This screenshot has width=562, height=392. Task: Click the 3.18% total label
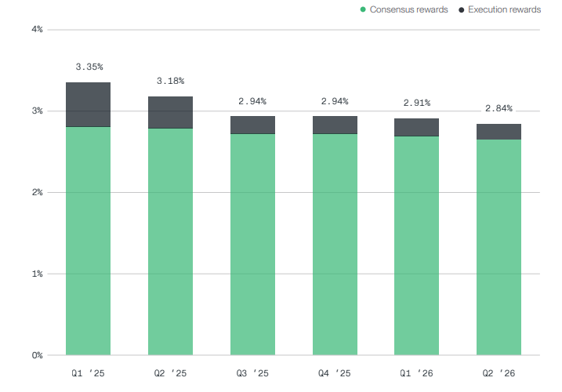click(171, 81)
